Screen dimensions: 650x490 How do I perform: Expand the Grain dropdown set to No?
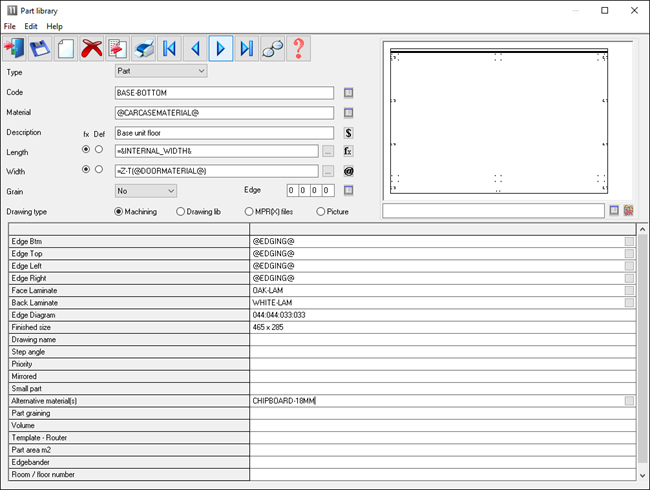pos(146,190)
